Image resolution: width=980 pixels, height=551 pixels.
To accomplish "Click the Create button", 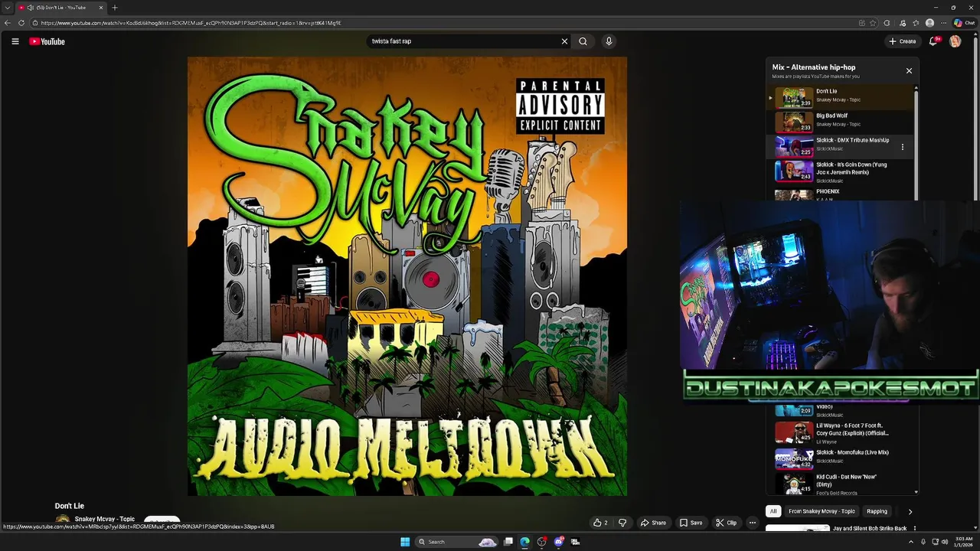I will coord(902,41).
